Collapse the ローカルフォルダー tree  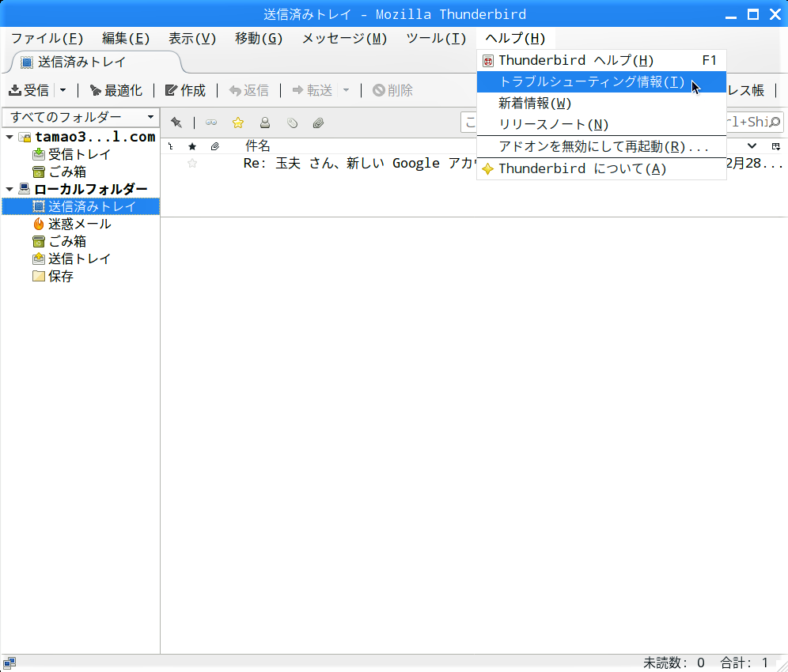click(9, 189)
